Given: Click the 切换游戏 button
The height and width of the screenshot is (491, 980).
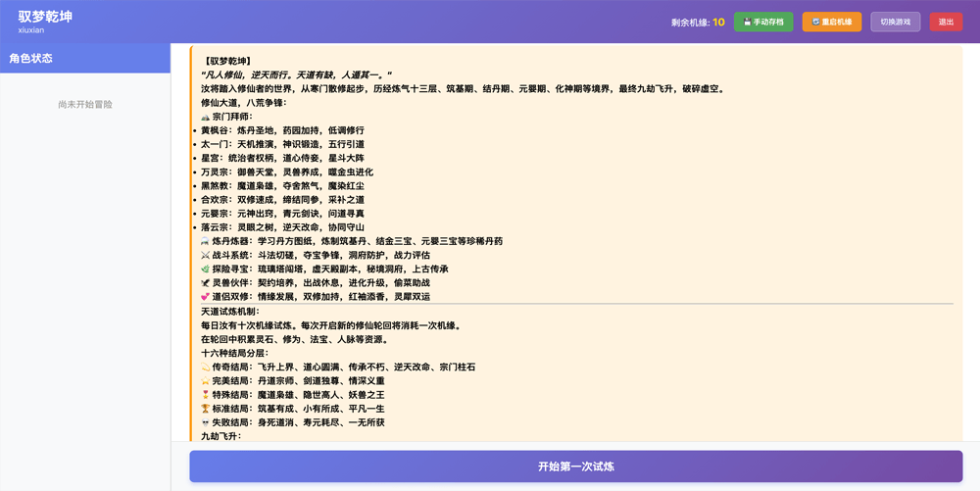Looking at the screenshot, I should (895, 22).
